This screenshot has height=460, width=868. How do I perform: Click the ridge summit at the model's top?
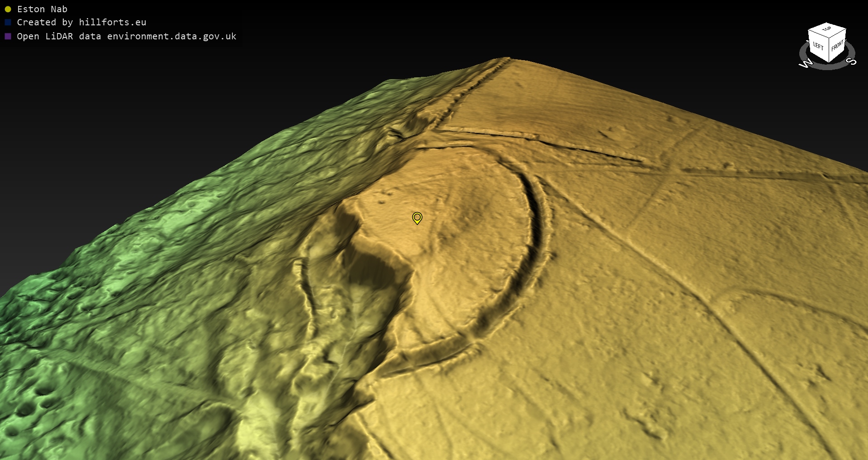(506, 59)
